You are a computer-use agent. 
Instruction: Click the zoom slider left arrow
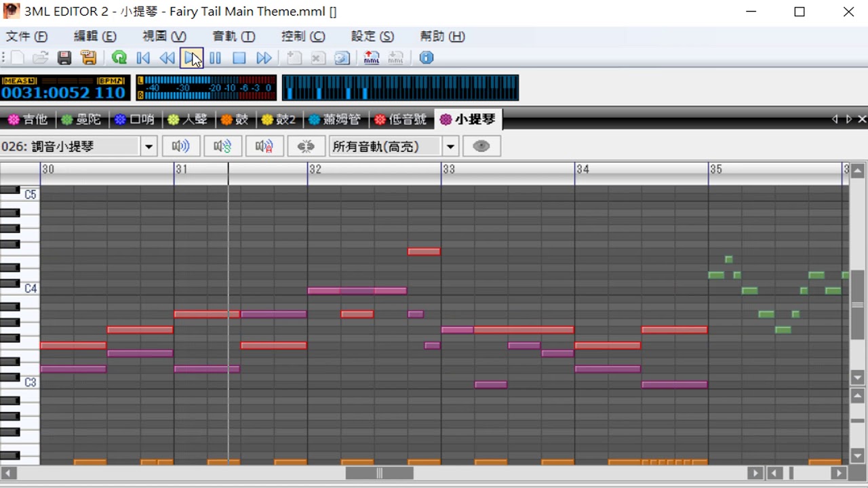point(774,473)
